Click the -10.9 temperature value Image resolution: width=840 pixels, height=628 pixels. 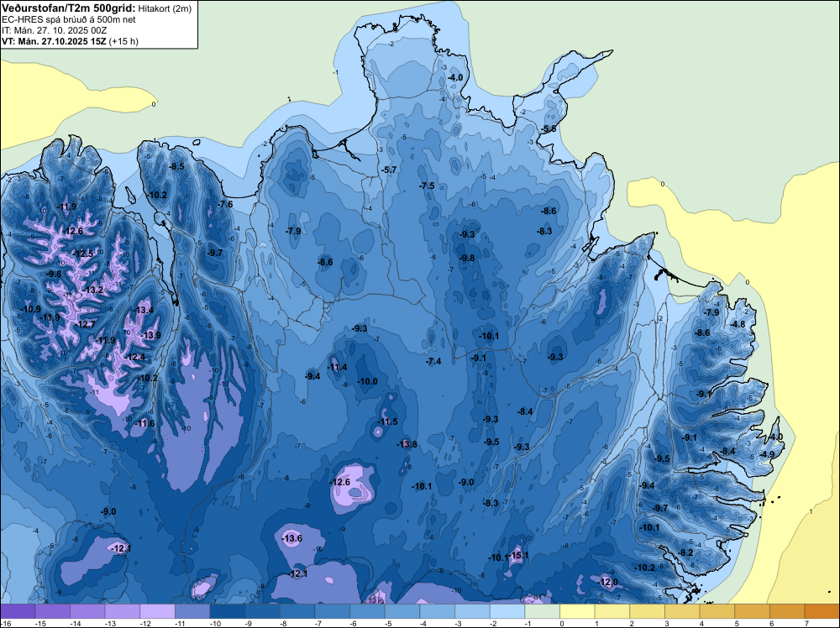click(x=30, y=309)
